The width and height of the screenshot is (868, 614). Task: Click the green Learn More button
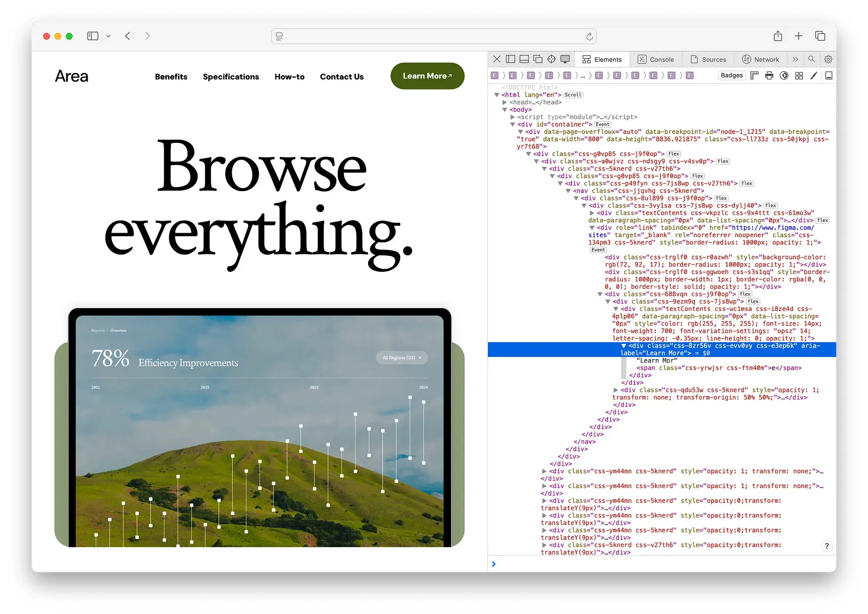(x=427, y=76)
